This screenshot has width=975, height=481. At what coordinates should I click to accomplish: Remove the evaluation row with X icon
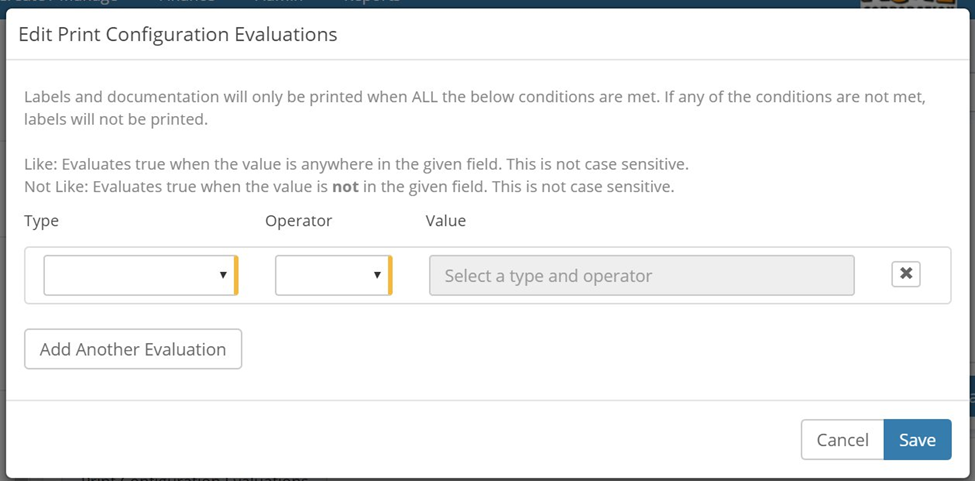point(905,275)
